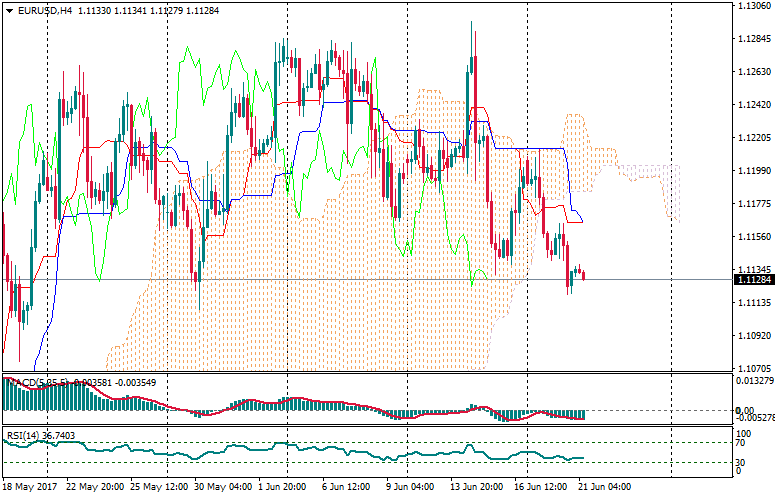775x498 pixels.
Task: Click the last candlestick on the chart
Action: 583,274
